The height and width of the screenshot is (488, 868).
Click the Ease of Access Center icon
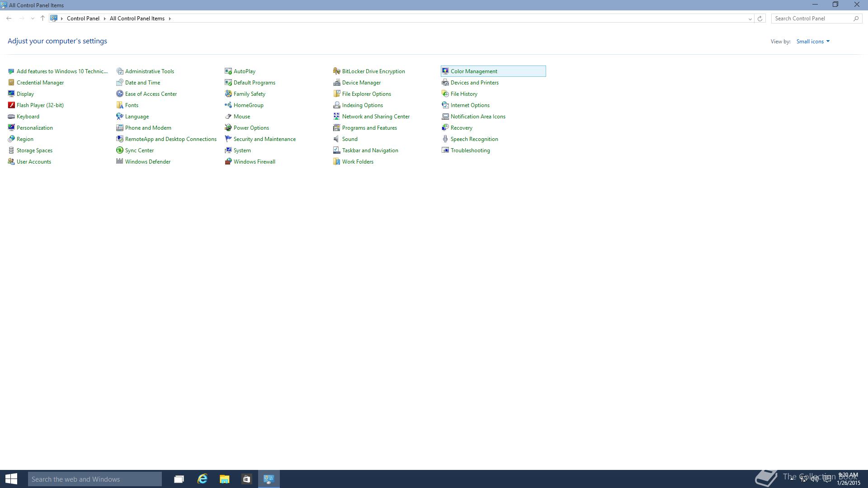pos(120,94)
